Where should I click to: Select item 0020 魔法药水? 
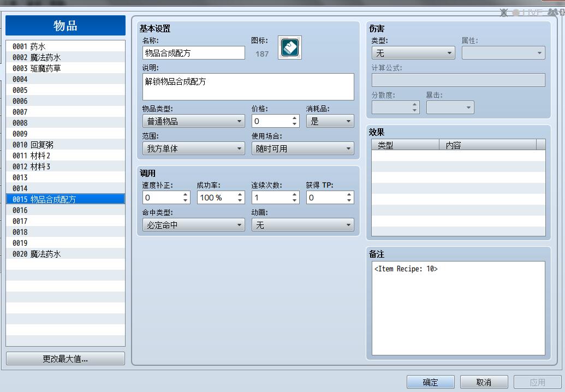point(66,254)
